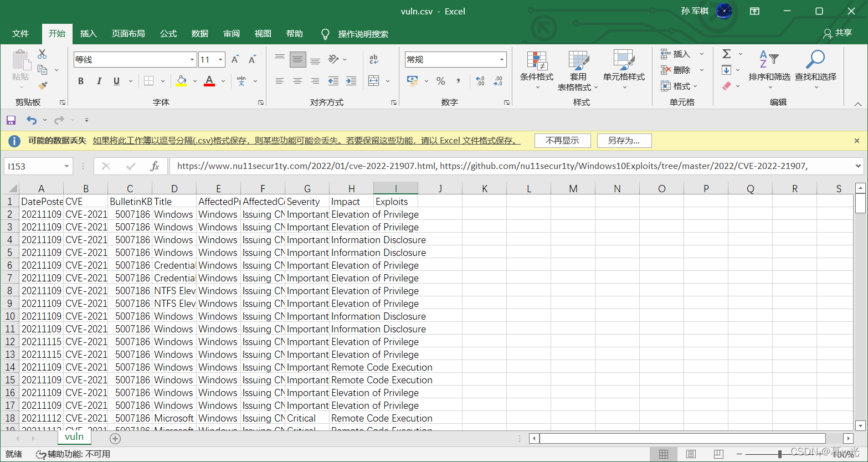Click the Undo arrow icon
Screen dimensions: 868x462
pos(31,120)
